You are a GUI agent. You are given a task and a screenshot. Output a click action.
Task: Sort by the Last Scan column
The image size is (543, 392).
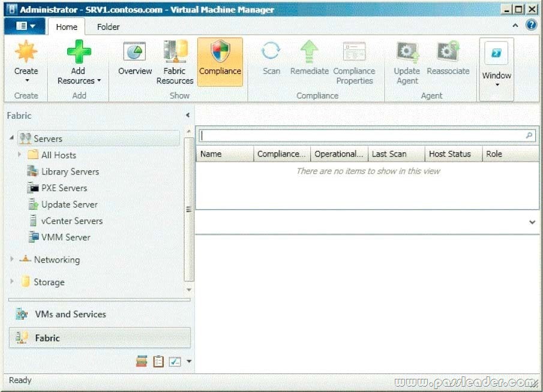point(397,154)
